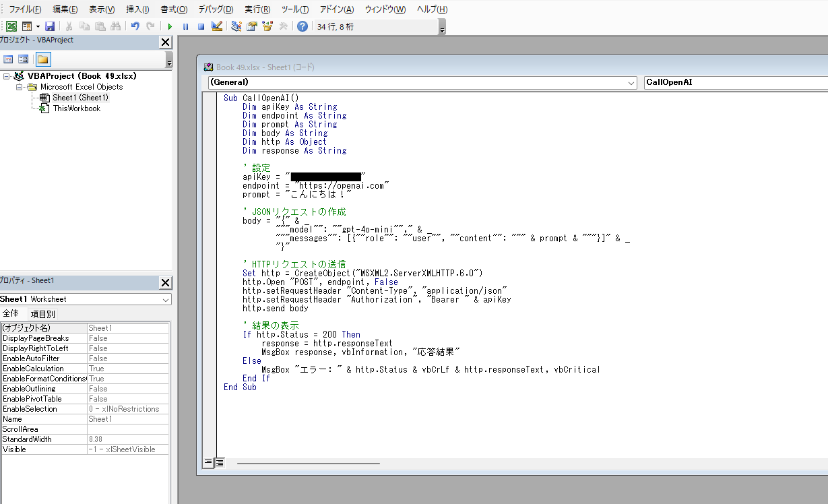This screenshot has width=828, height=504.
Task: Stop execution with the Reset icon
Action: pyautogui.click(x=201, y=26)
